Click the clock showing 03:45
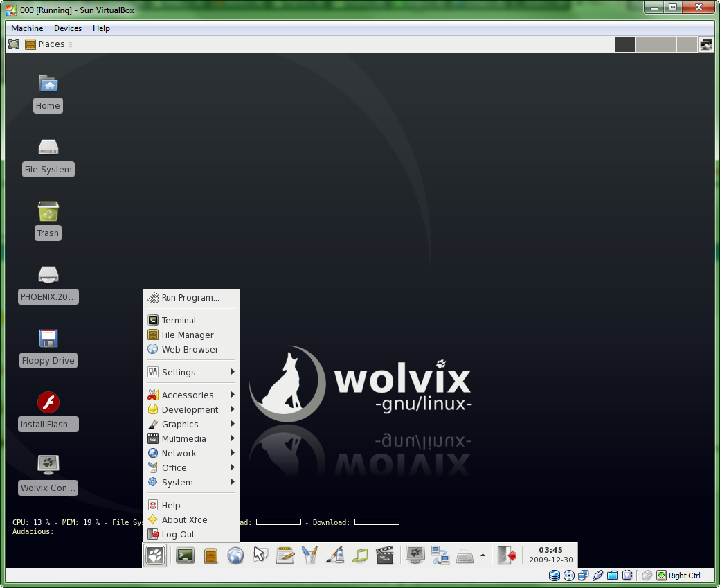 pyautogui.click(x=550, y=555)
